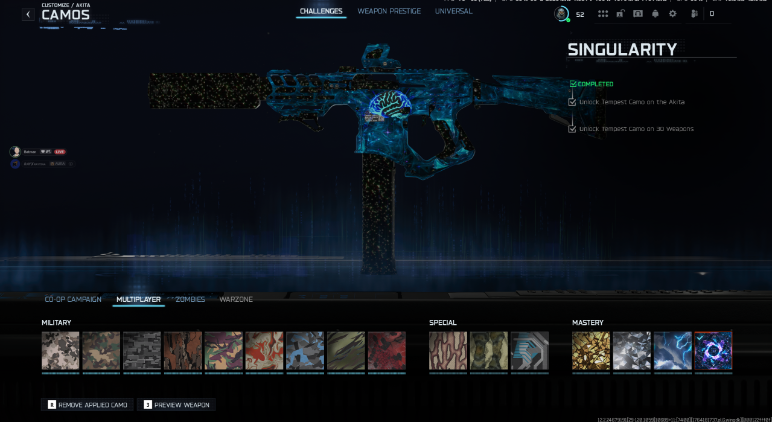Switch to the Weapon Prestige tab

tap(389, 11)
